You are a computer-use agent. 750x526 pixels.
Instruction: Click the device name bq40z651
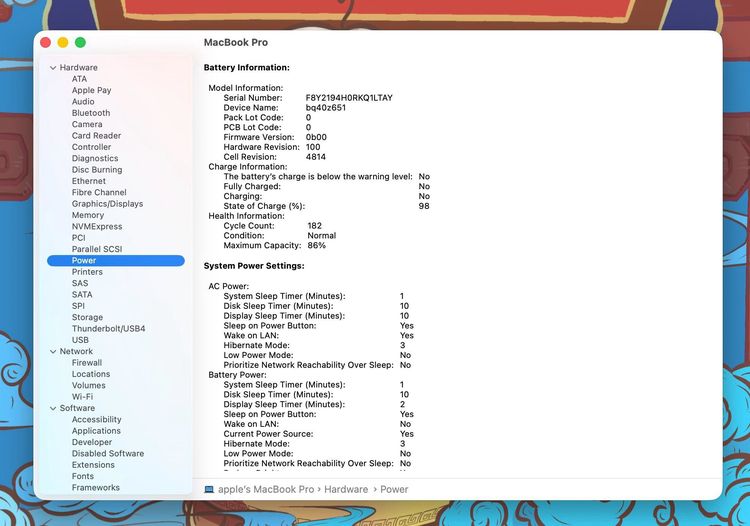(x=326, y=108)
